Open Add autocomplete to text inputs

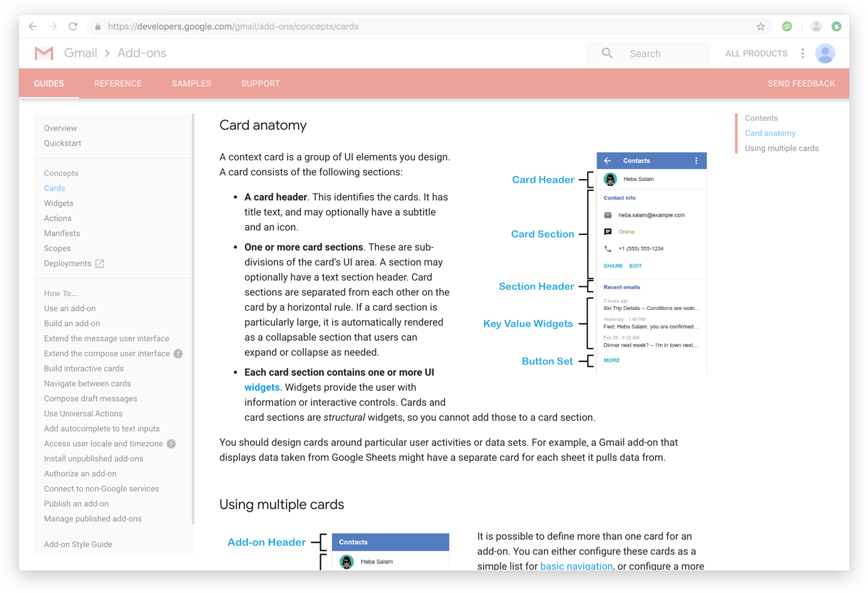point(102,429)
